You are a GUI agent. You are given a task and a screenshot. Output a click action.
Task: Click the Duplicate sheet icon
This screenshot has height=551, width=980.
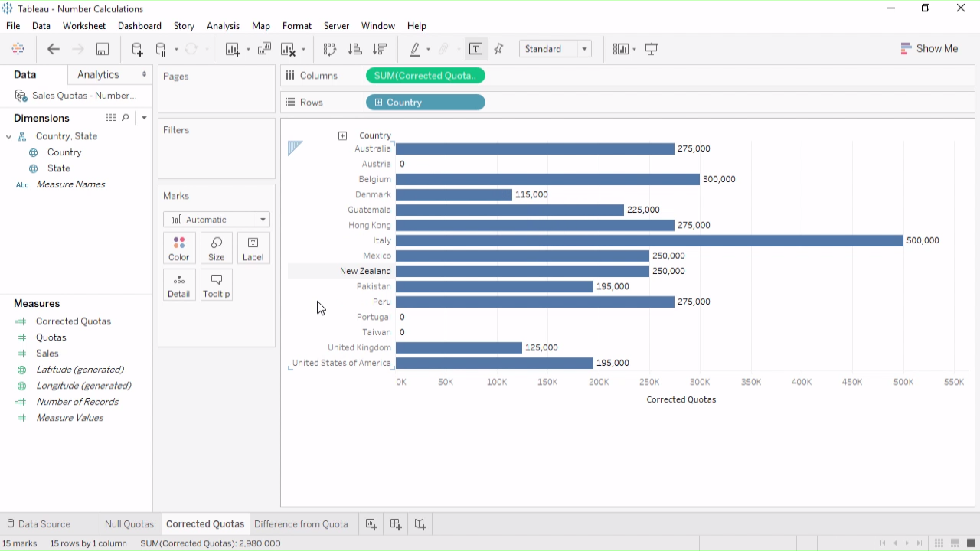coord(264,49)
